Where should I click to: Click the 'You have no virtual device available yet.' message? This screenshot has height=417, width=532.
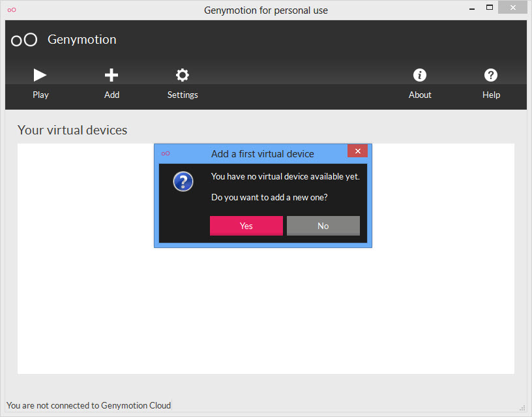(x=286, y=177)
